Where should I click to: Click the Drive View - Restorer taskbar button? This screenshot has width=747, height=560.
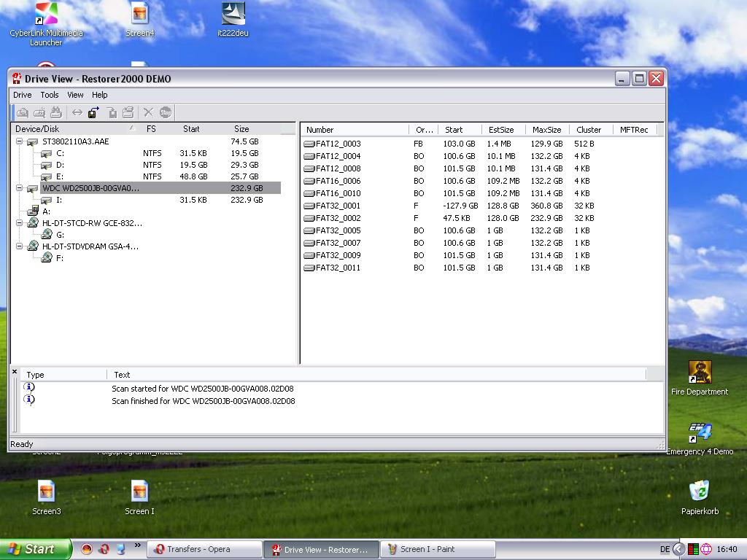[x=321, y=549]
